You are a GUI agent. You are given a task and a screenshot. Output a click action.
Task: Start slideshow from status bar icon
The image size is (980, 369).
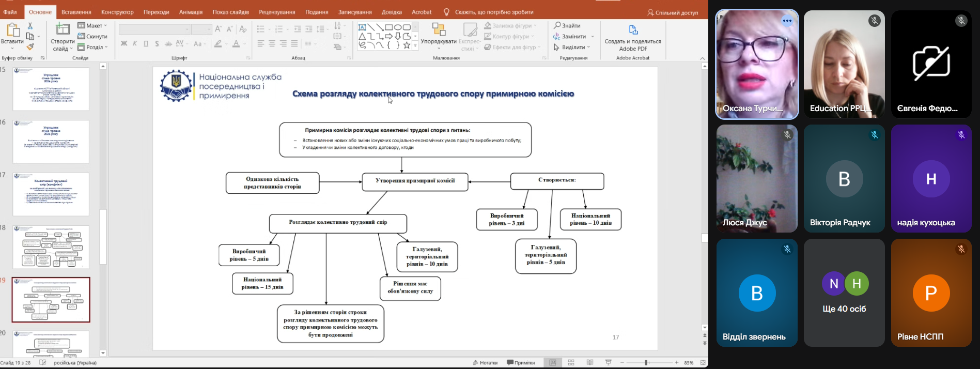(x=609, y=363)
